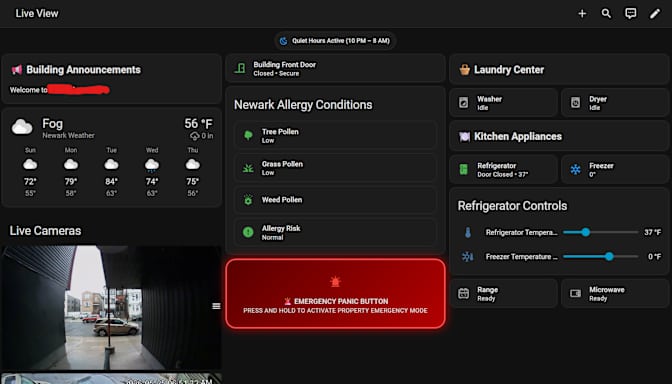Click the Tree Pollen Low row text

tap(280, 135)
